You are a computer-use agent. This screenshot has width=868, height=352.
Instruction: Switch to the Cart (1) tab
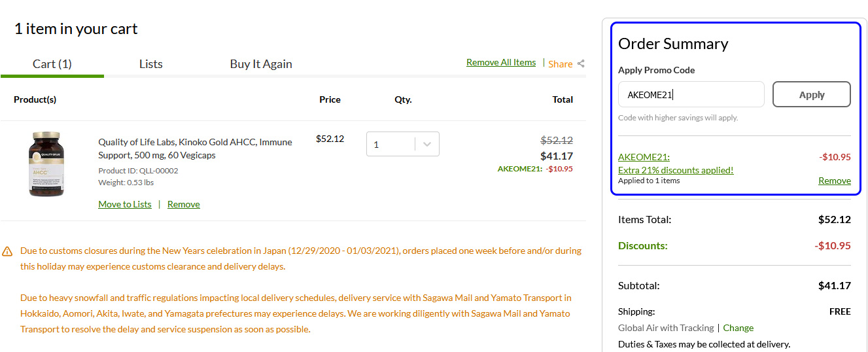click(x=52, y=63)
